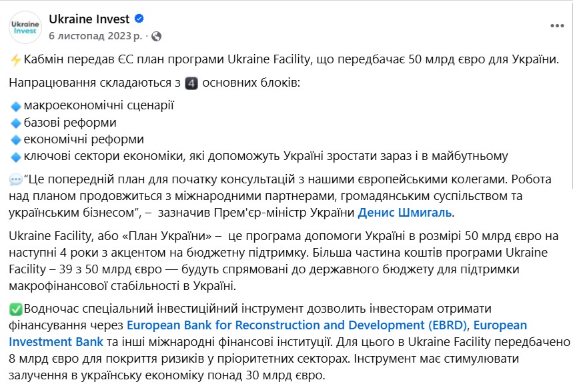573x392 pixels.
Task: Click the speech bubble emoji before the quote
Action: pos(14,181)
